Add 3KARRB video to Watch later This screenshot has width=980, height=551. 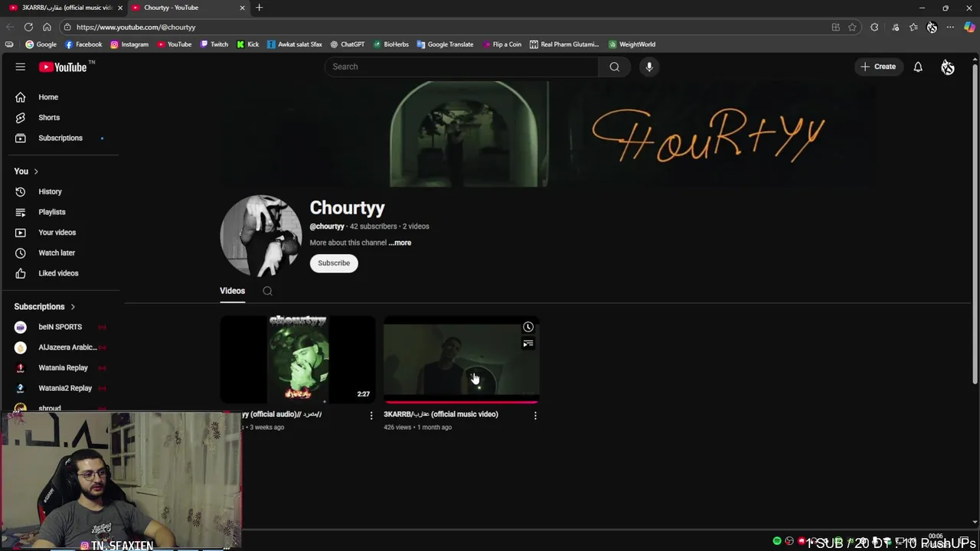[x=528, y=327]
